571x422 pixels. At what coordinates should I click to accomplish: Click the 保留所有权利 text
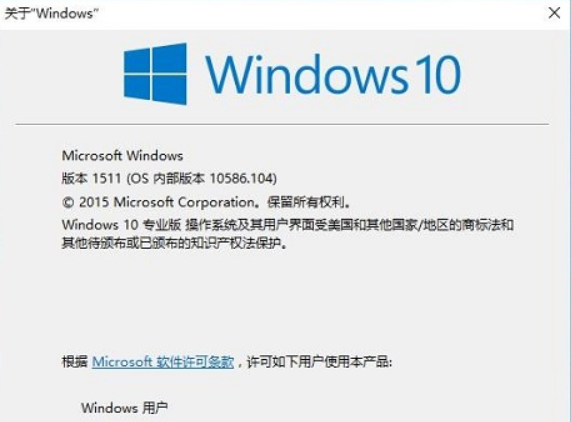(306, 202)
